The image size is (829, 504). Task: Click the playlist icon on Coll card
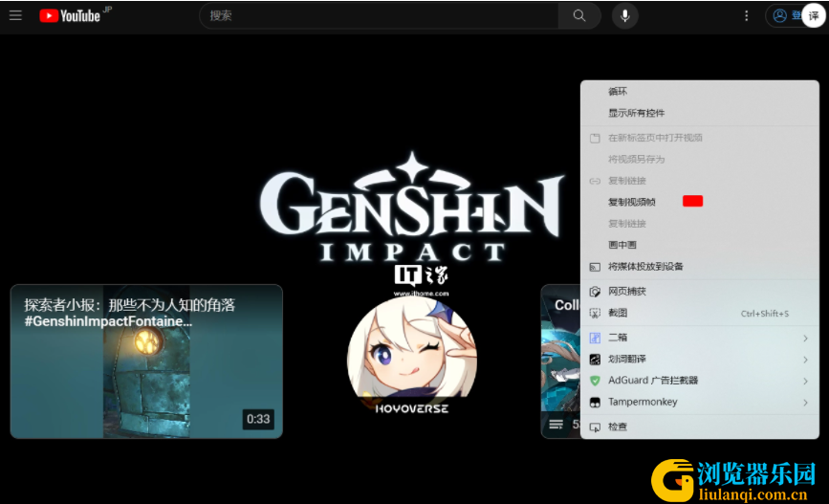(x=556, y=424)
